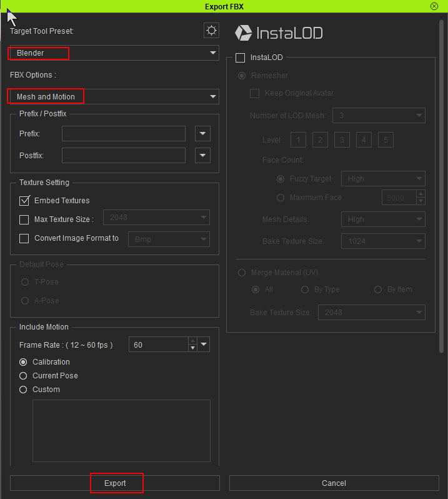
Task: Expand the Prefix dropdown arrow
Action: point(202,134)
